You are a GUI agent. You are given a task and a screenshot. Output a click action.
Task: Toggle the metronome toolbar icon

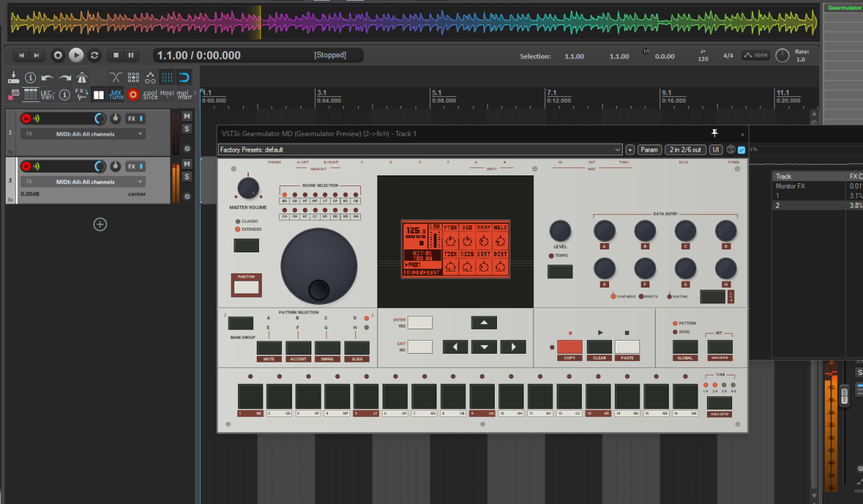click(82, 78)
